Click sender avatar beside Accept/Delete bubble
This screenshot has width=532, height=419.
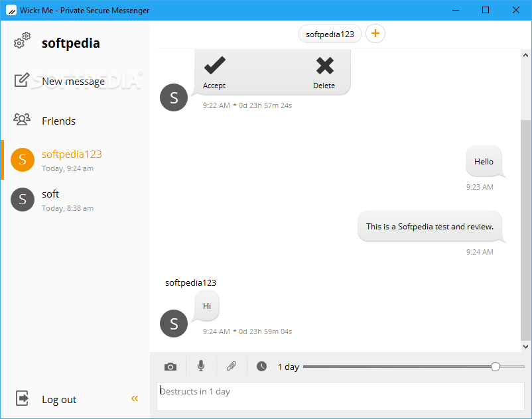tap(174, 97)
